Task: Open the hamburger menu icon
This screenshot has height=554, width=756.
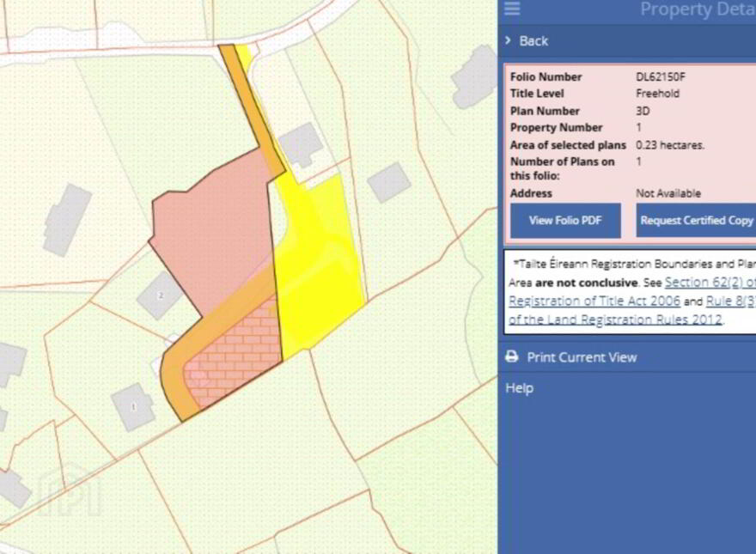Action: 512,9
